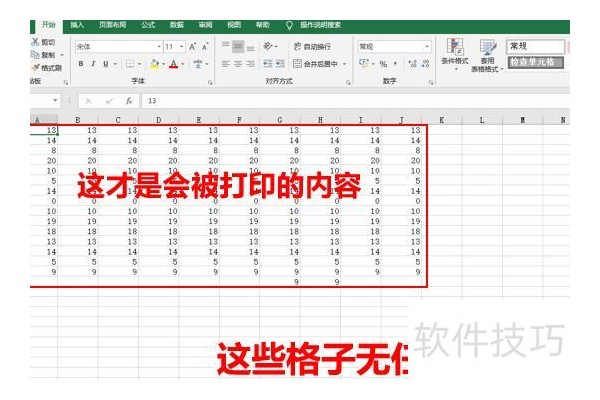This screenshot has width=600, height=400.
Task: Click the accounting number format icon
Action: tap(364, 64)
